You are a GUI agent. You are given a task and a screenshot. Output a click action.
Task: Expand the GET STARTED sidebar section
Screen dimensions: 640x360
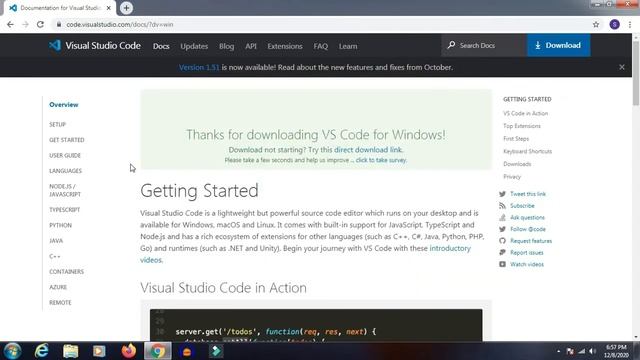tap(67, 140)
